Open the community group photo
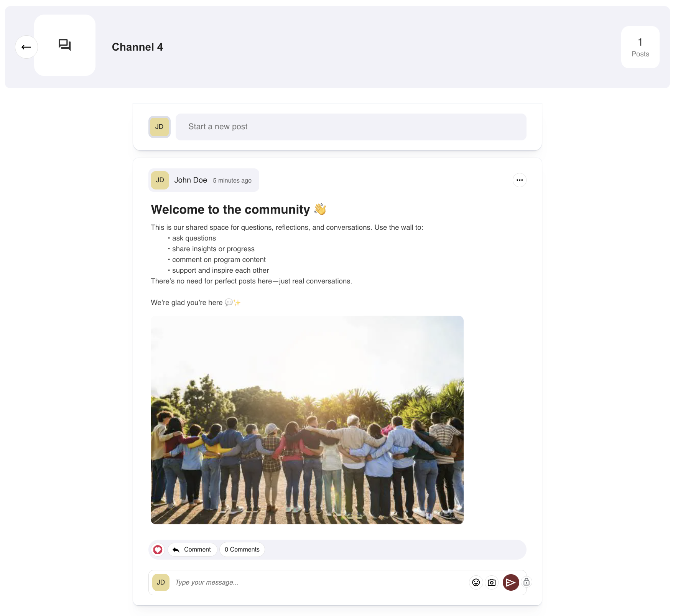This screenshot has height=616, width=678. coord(307,420)
